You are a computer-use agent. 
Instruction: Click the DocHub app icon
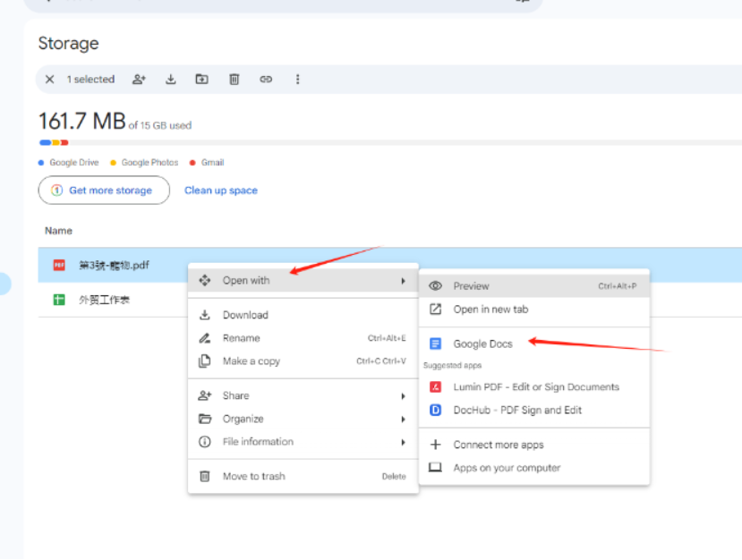(x=436, y=410)
